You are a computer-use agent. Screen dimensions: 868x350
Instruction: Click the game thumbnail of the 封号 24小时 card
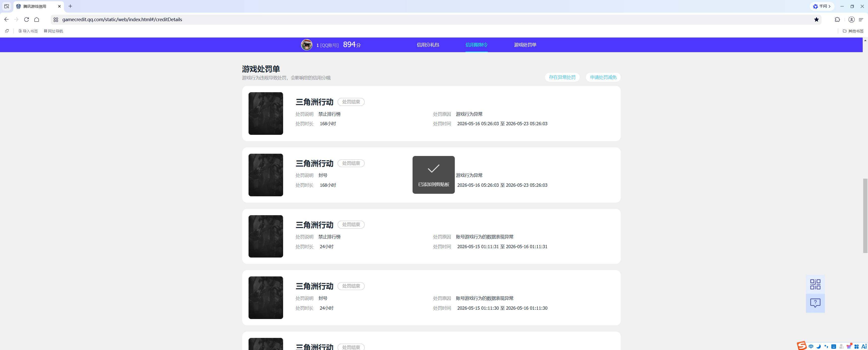point(265,298)
